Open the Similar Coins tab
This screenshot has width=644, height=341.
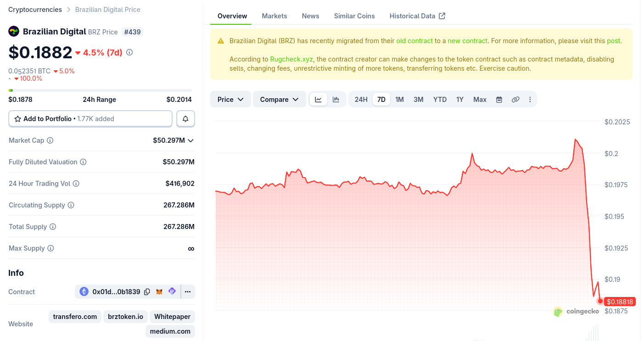[x=354, y=16]
